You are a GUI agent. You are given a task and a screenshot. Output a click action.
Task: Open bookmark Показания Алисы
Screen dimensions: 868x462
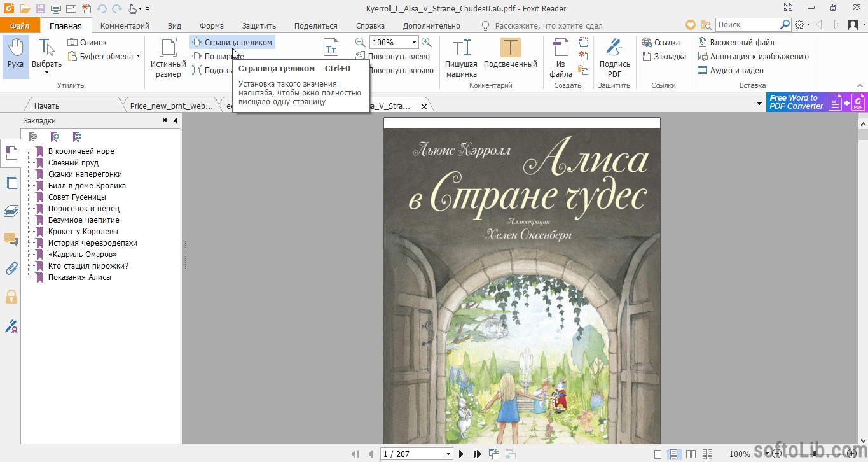[79, 277]
